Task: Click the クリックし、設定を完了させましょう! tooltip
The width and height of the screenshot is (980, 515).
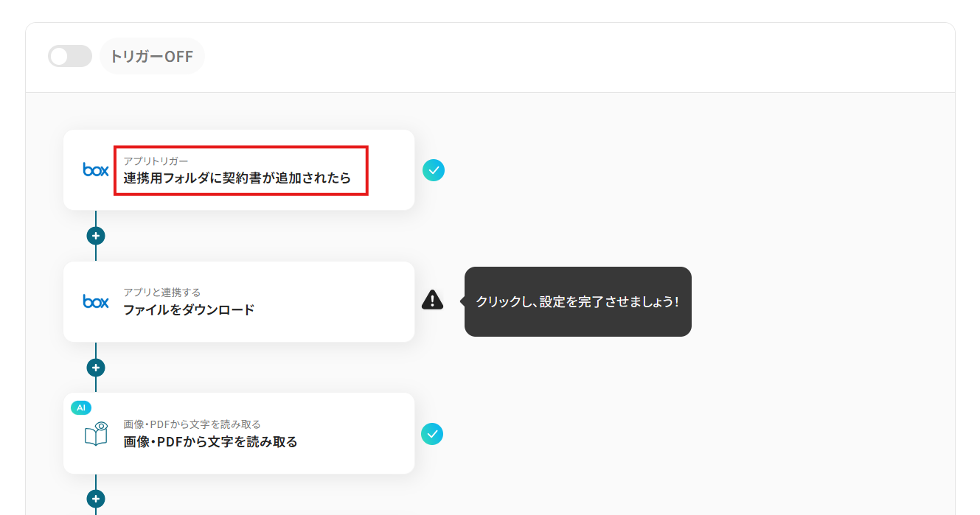Action: 578,301
